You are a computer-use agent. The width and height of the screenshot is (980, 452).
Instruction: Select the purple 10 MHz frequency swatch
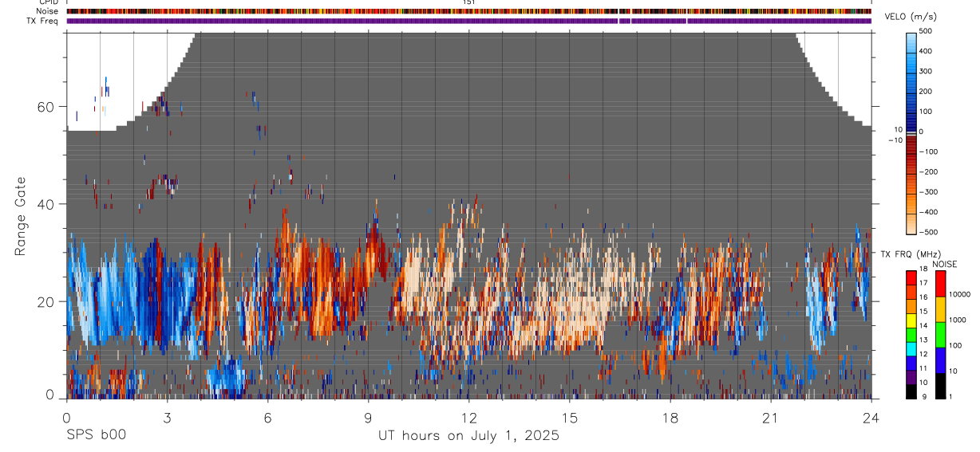tap(911, 377)
